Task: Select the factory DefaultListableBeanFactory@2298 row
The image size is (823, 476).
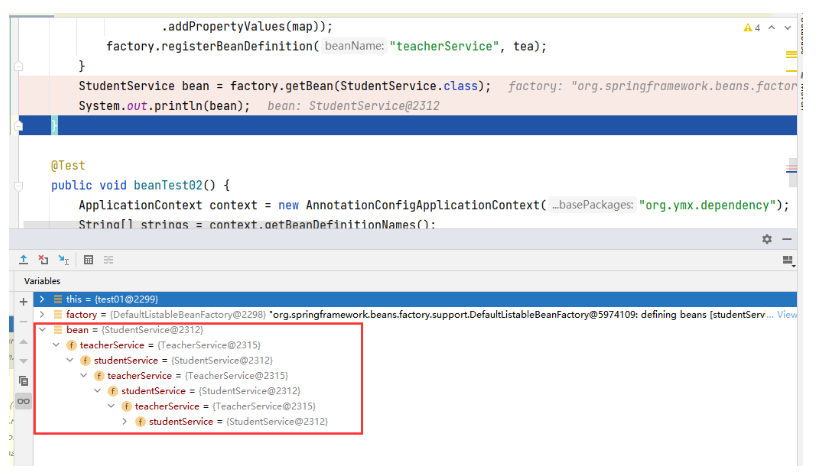Action: [x=415, y=314]
